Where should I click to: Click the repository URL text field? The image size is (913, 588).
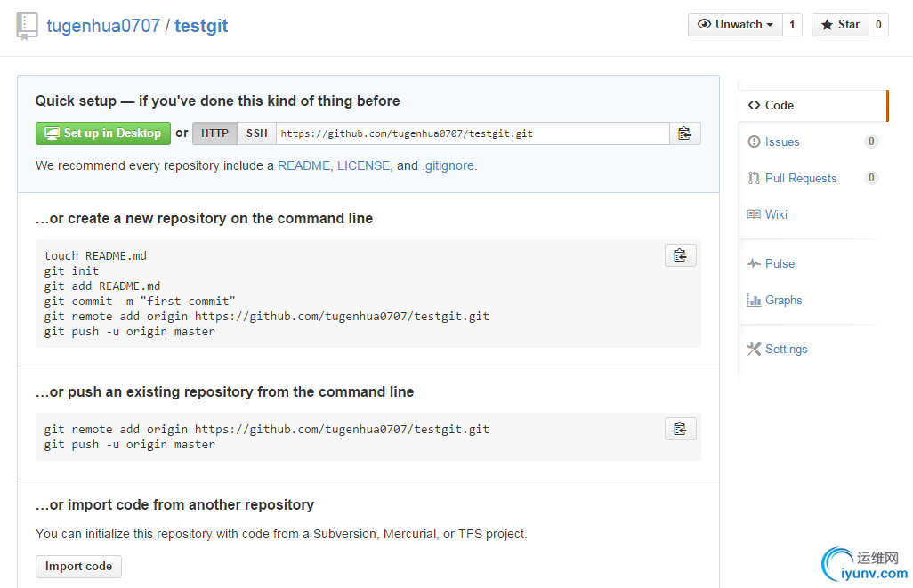click(x=472, y=133)
